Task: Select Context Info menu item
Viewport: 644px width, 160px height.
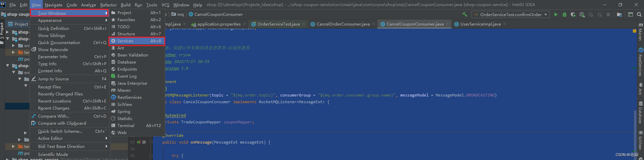Action: click(69, 71)
